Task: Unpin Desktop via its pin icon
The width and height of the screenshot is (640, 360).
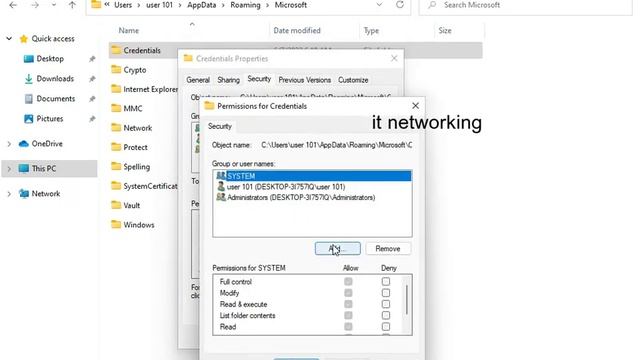Action: (x=92, y=59)
